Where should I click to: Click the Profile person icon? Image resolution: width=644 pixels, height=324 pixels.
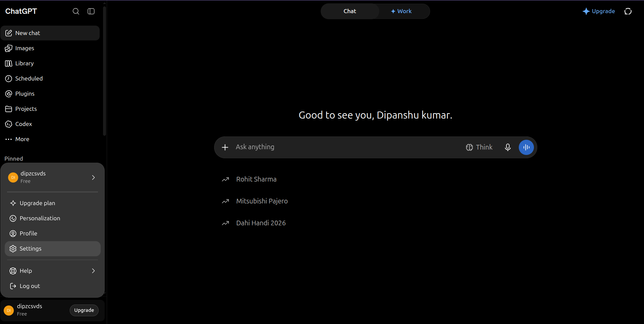[13, 233]
